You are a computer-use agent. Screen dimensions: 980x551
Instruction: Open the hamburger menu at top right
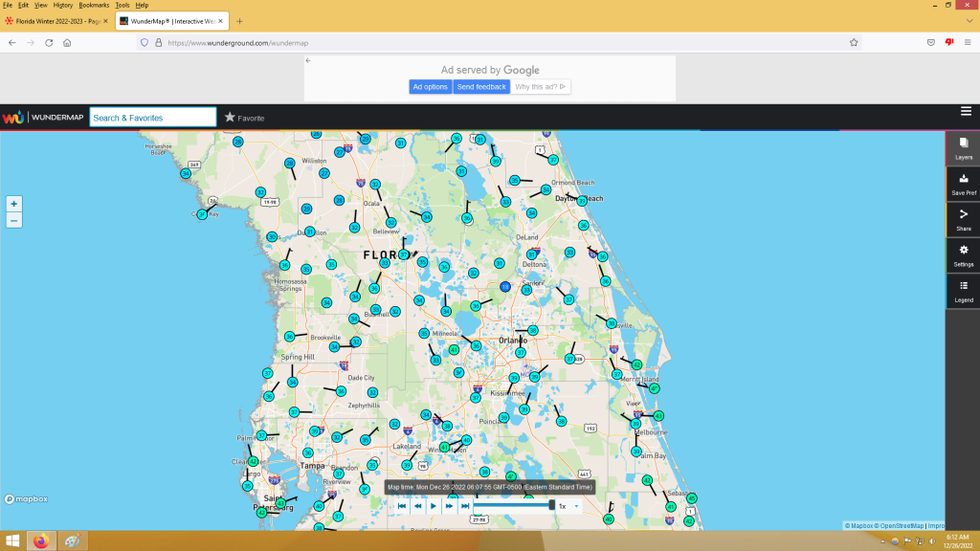[966, 112]
